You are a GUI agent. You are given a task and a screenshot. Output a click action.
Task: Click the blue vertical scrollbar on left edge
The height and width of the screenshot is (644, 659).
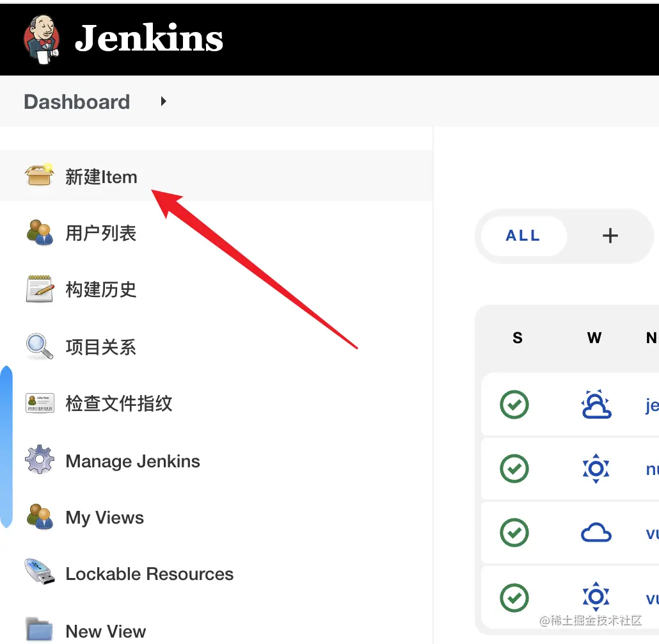coord(6,447)
